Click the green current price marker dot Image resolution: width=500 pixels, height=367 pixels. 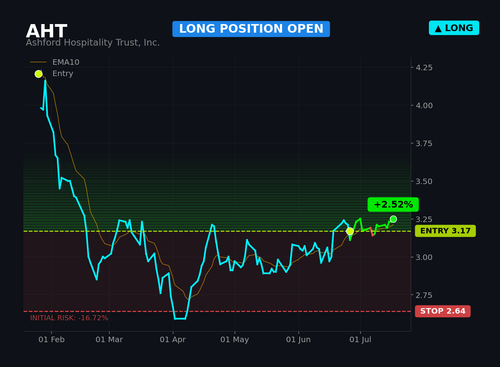tap(393, 219)
